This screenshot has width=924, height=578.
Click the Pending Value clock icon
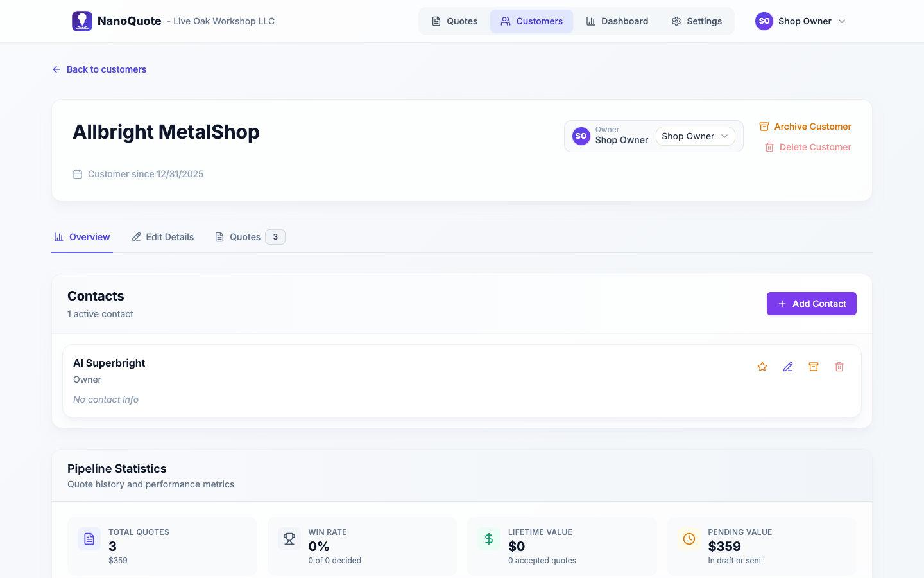pos(689,539)
